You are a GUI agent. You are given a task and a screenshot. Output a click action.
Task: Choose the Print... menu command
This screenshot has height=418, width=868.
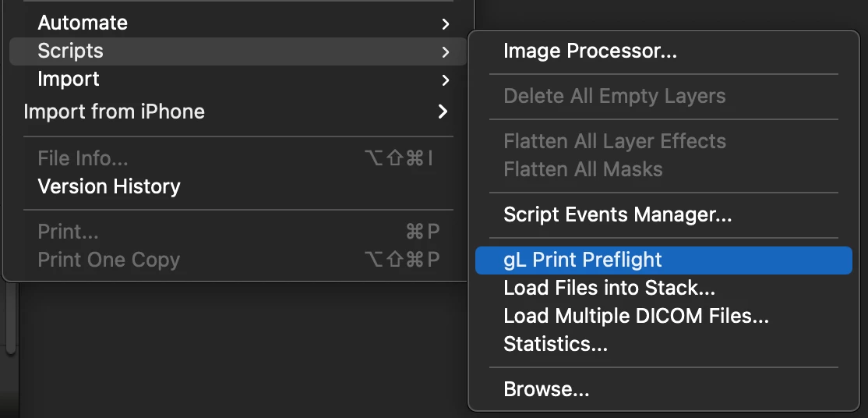(68, 232)
